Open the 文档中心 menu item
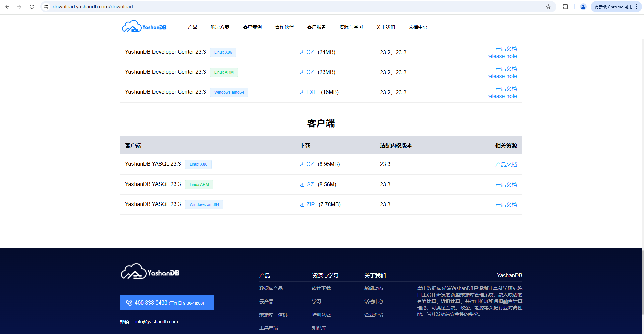The image size is (644, 334). coord(418,27)
